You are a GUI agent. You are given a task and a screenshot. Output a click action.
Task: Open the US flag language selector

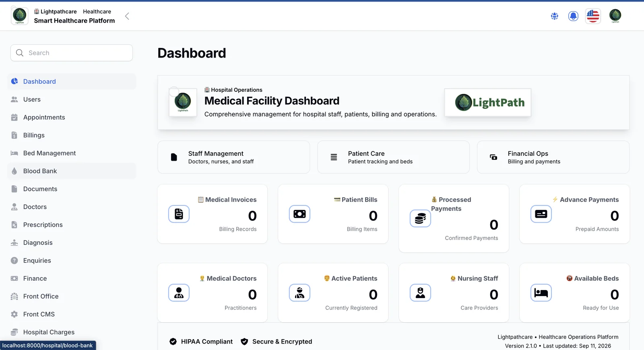point(593,16)
